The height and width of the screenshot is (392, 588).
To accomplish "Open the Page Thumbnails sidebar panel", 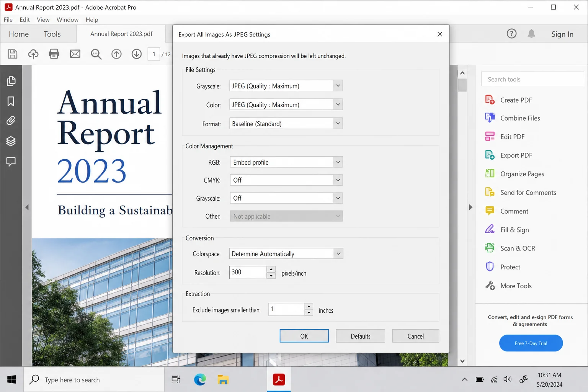I will [11, 81].
